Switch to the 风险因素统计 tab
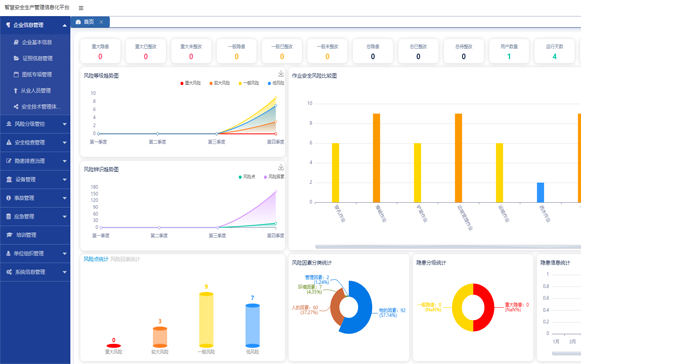This screenshot has width=678, height=364. pyautogui.click(x=125, y=259)
